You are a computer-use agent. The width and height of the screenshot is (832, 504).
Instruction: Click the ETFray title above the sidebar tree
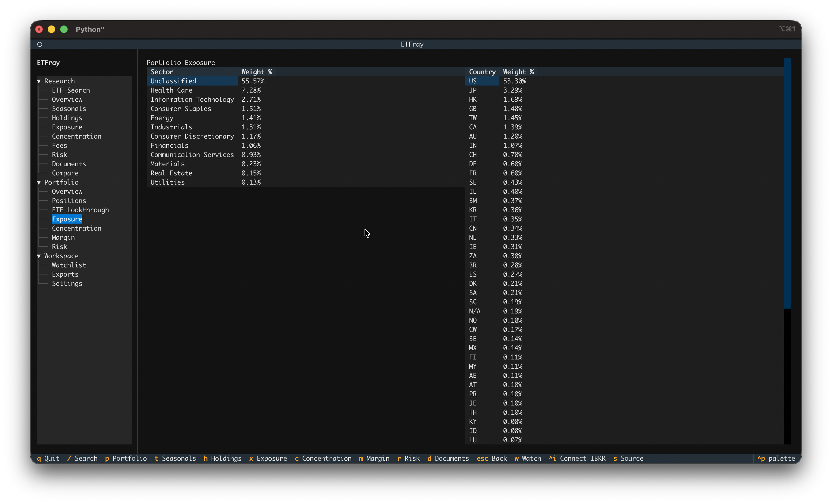click(48, 63)
